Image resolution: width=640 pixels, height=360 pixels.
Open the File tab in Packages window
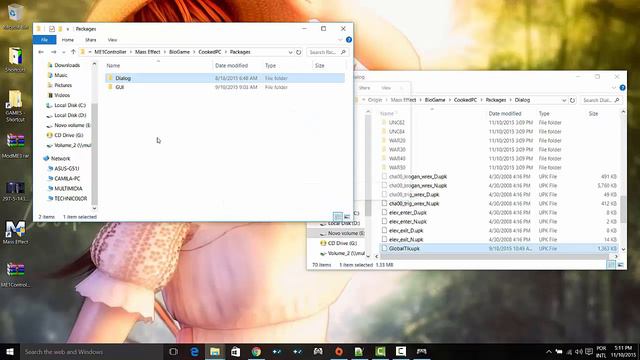pyautogui.click(x=44, y=40)
